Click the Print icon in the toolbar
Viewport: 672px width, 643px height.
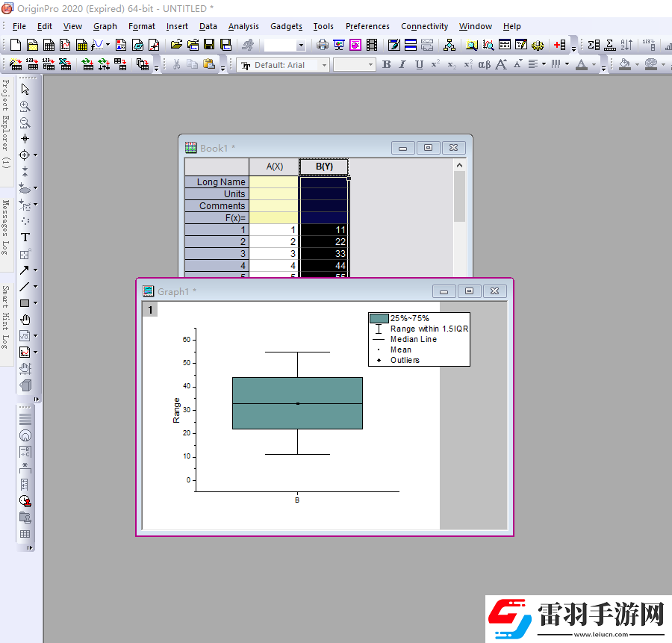[x=323, y=45]
